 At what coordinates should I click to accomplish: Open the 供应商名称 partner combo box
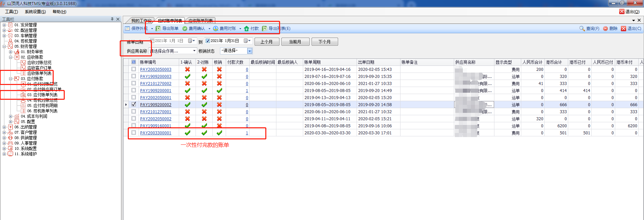point(194,51)
